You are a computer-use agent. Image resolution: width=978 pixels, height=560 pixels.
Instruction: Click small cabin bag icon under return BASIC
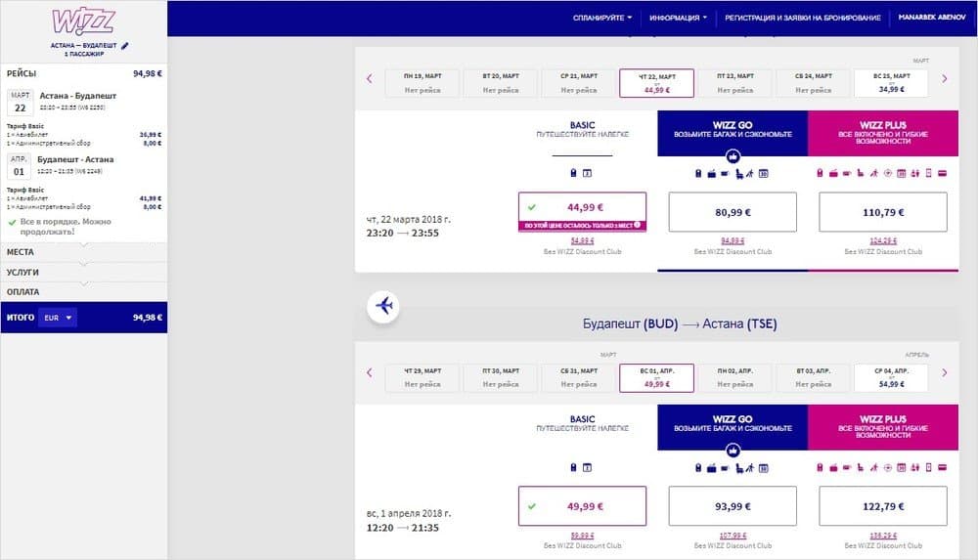coord(574,467)
